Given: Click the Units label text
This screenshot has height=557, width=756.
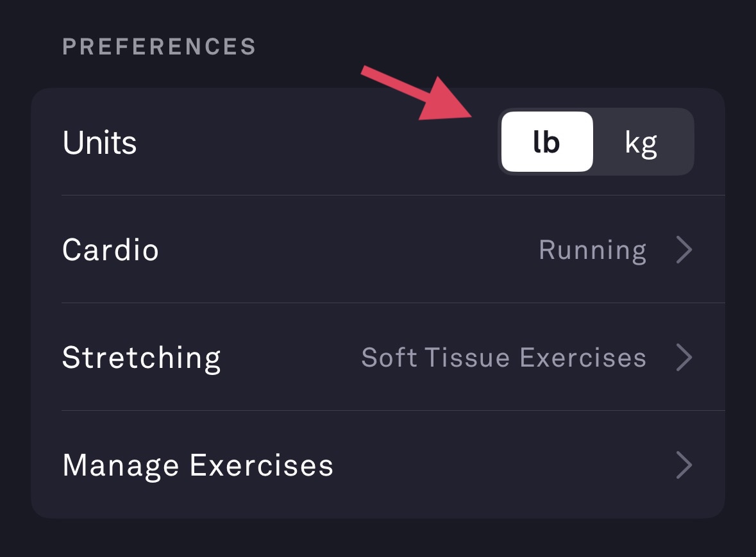Looking at the screenshot, I should click(x=99, y=142).
